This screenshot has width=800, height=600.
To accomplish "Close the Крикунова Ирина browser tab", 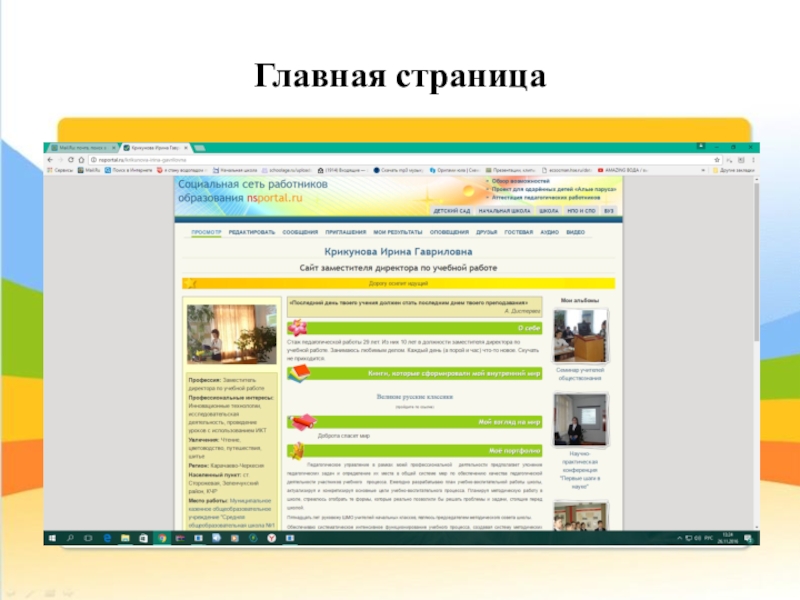I will click(186, 148).
